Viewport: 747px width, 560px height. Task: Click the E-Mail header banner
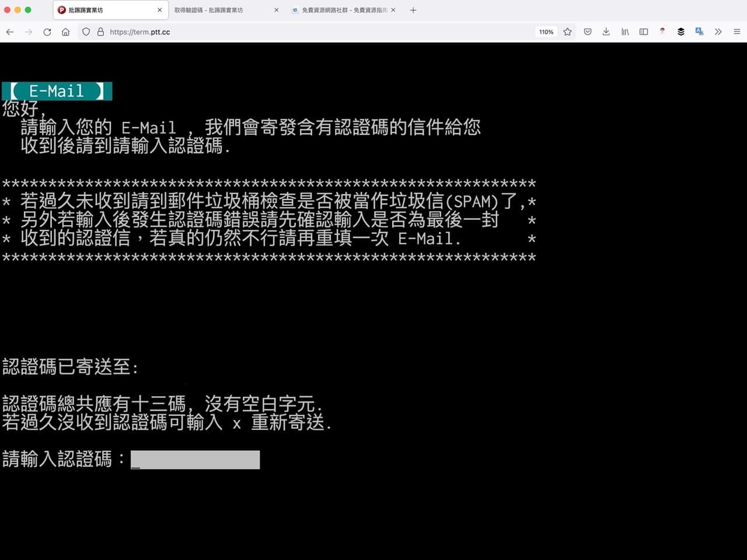[x=57, y=91]
